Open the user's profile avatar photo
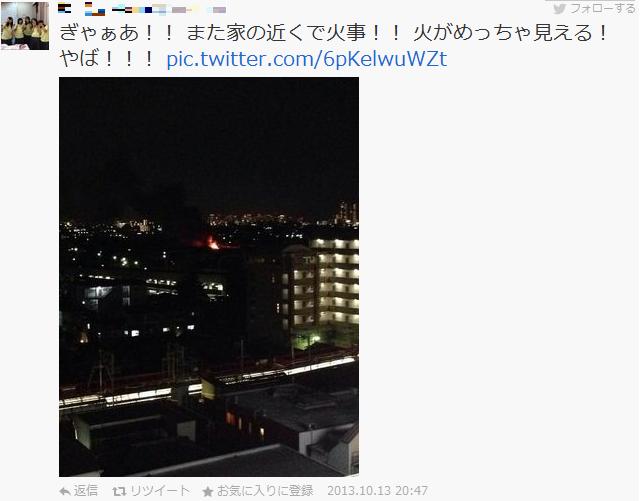Viewport: 640px width, 501px height. 25,26
